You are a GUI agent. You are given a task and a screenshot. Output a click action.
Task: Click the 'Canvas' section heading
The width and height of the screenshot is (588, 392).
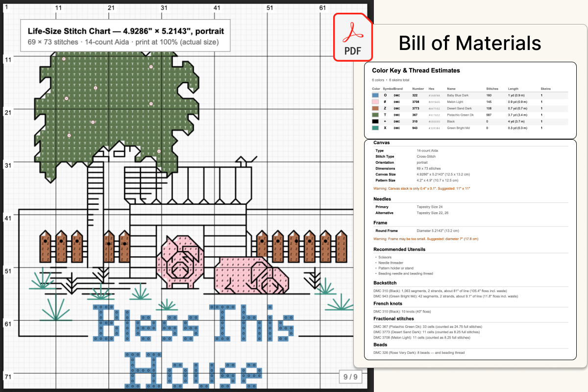pyautogui.click(x=381, y=143)
